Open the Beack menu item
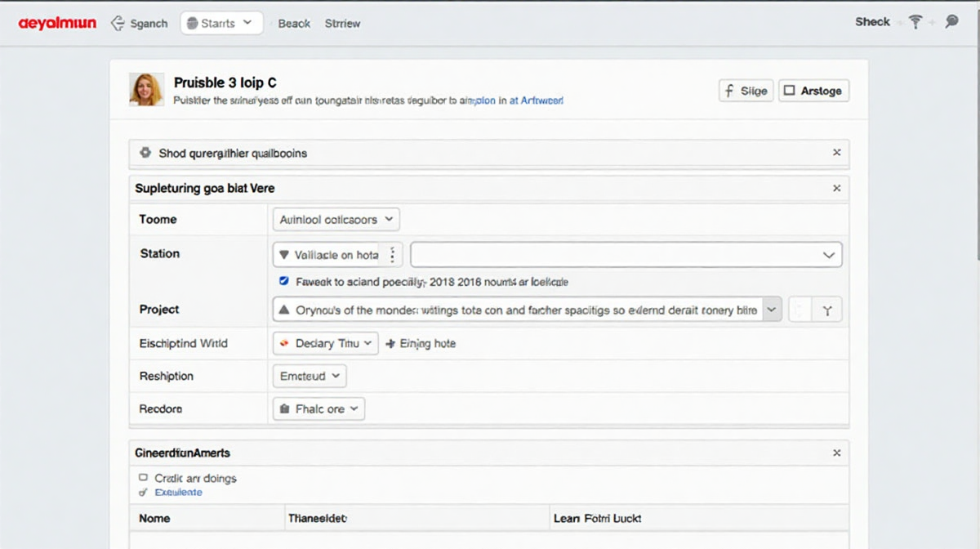The image size is (980, 549). [x=294, y=24]
